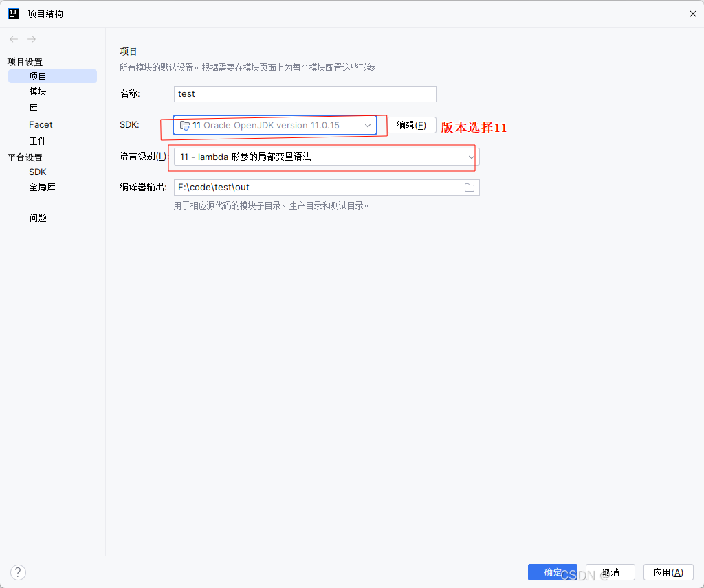Open folder browser for compiler output path

469,188
